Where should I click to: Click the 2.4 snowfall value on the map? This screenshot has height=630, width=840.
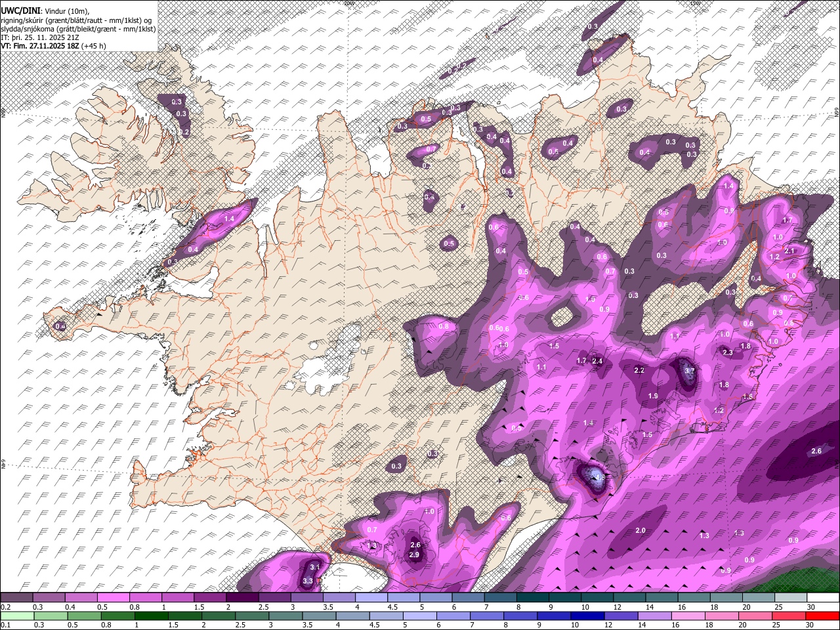point(597,361)
